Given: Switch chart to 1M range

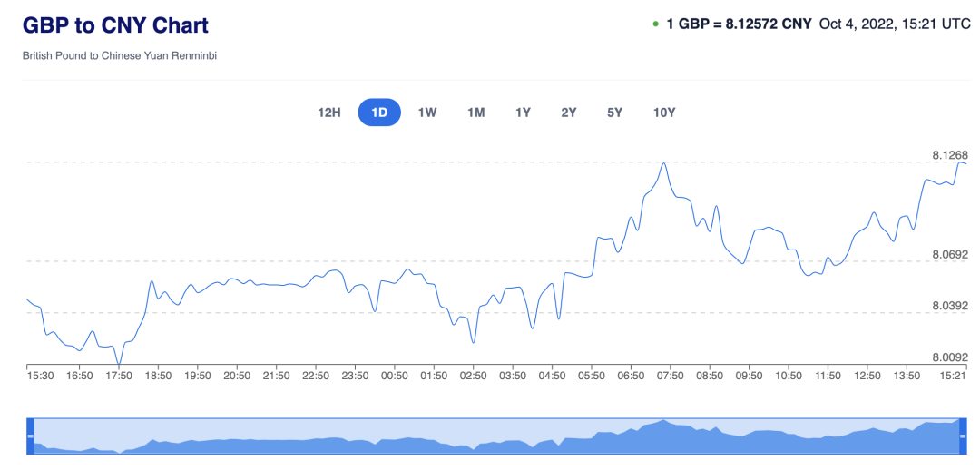Looking at the screenshot, I should click(475, 113).
